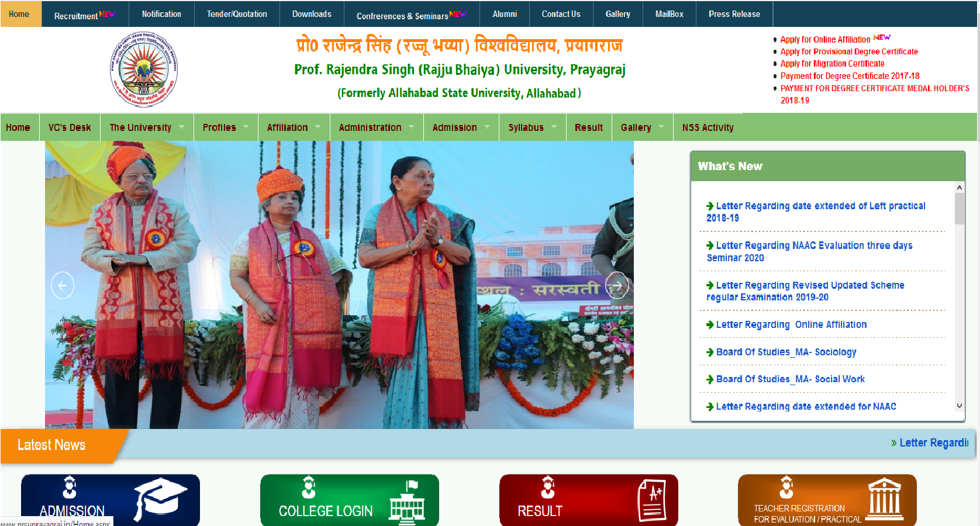Open Letter Regarding Revised Updated Scheme link

pos(806,291)
